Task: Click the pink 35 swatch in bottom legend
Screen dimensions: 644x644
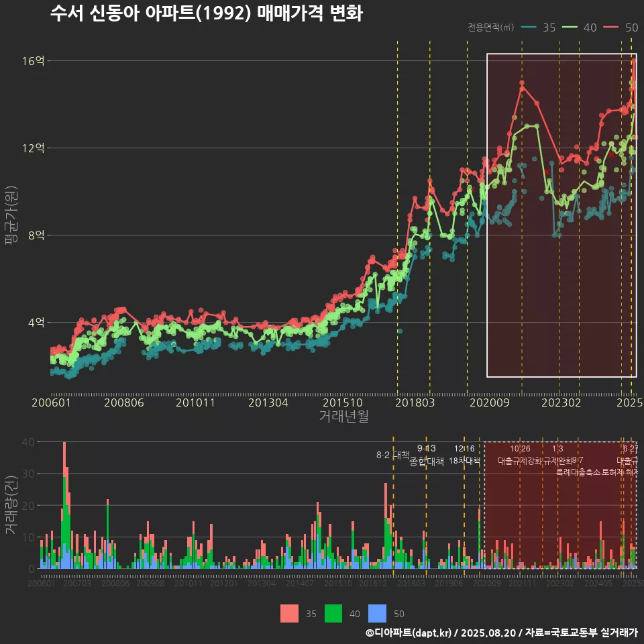Action: (x=289, y=614)
